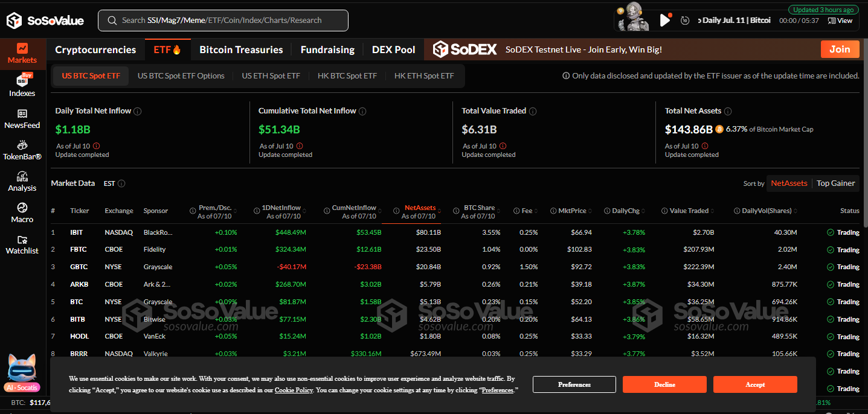Open cookie Preferences button

574,384
